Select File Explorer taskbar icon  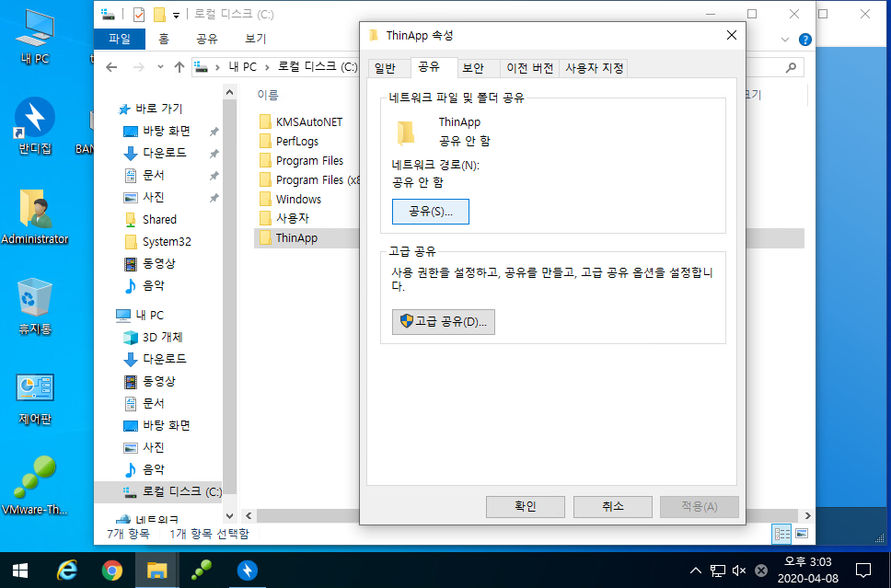pyautogui.click(x=156, y=571)
